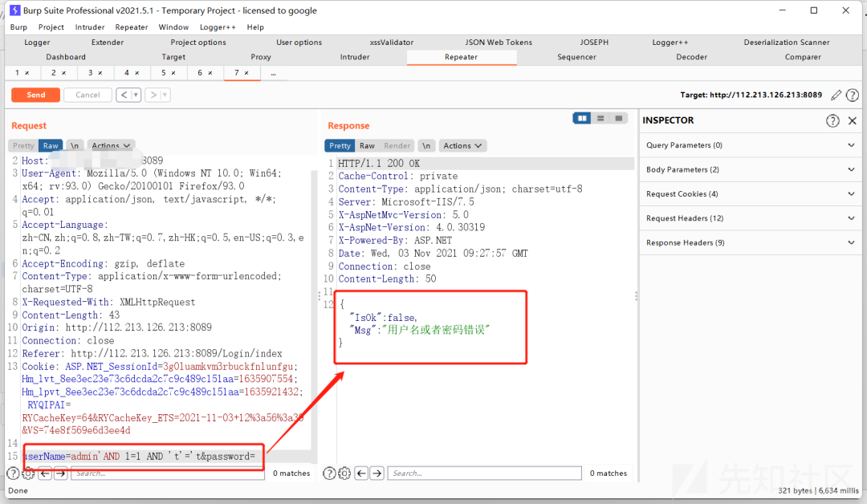
Task: Switch request view to Raw
Action: point(51,146)
